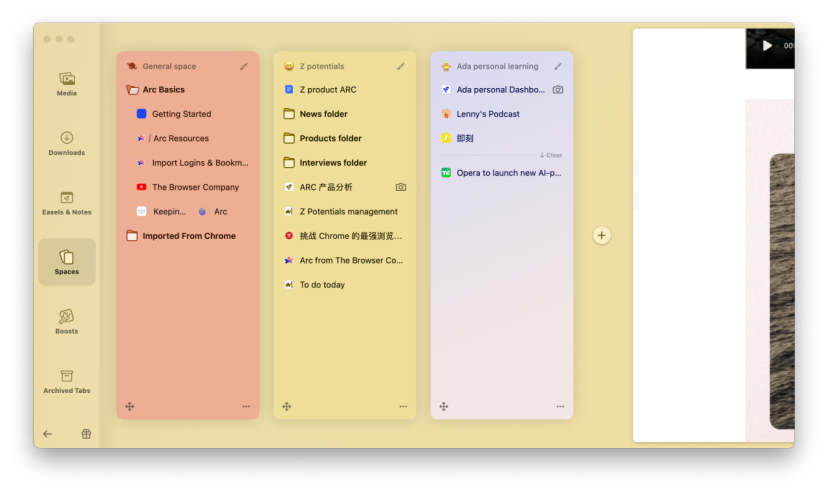Clear unpinned tabs in Ada space

click(x=551, y=155)
